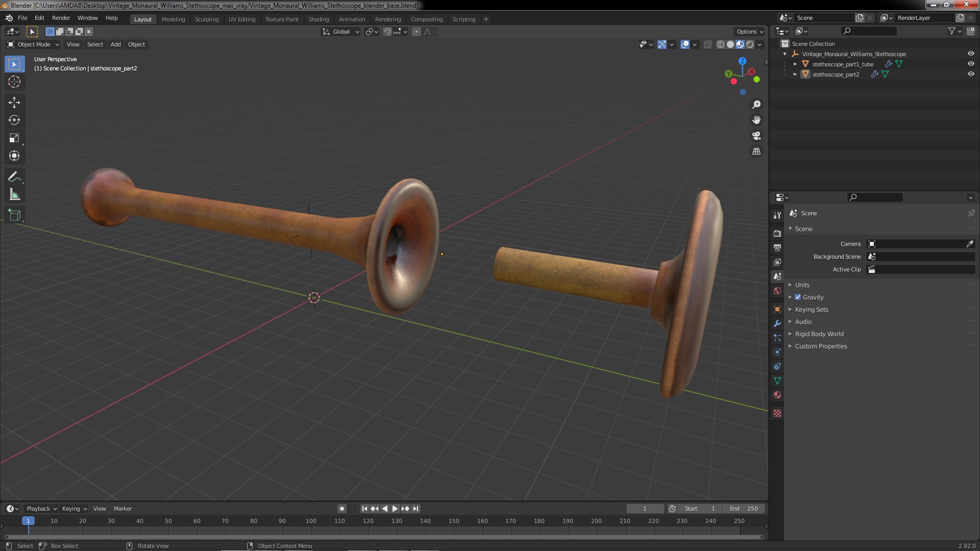Open Object properties tab
Viewport: 980px width, 551px height.
(x=777, y=309)
